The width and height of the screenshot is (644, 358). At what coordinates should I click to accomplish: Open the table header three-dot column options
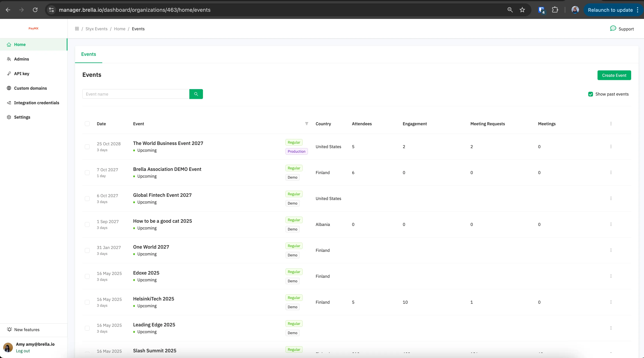click(611, 124)
